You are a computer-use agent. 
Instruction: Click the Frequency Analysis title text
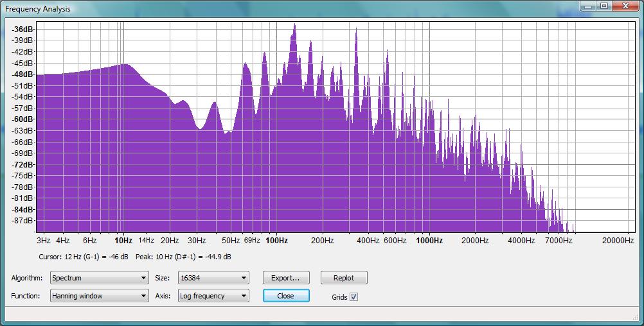click(x=38, y=9)
